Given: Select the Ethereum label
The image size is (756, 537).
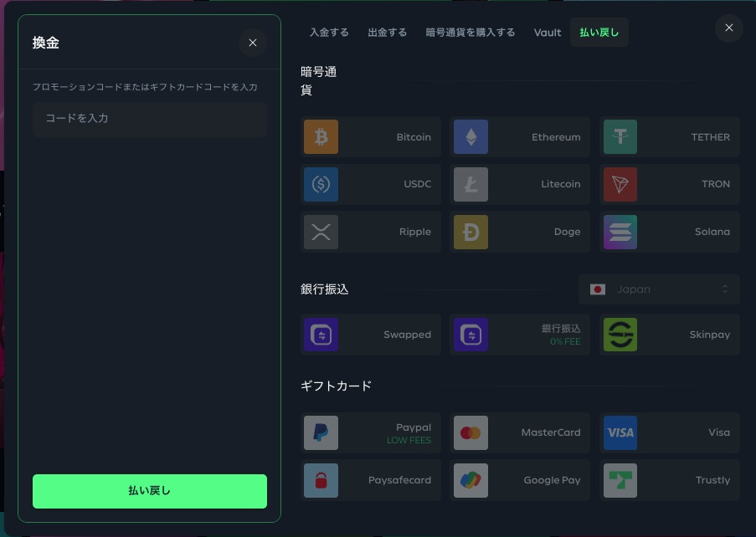Looking at the screenshot, I should (x=556, y=137).
